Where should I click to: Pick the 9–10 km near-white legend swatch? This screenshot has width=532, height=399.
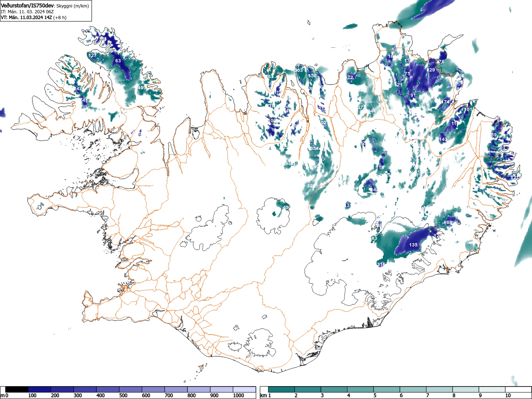(x=493, y=389)
